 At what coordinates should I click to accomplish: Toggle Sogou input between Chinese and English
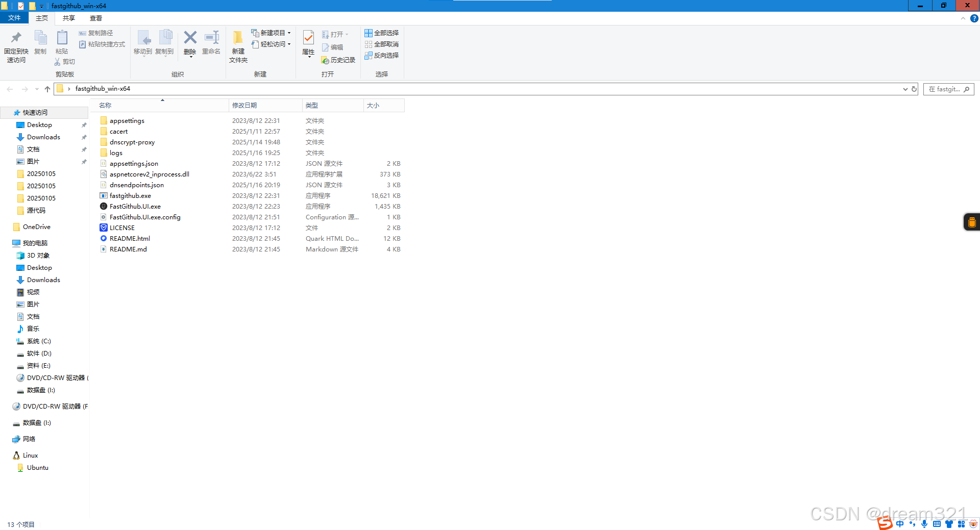coord(899,523)
